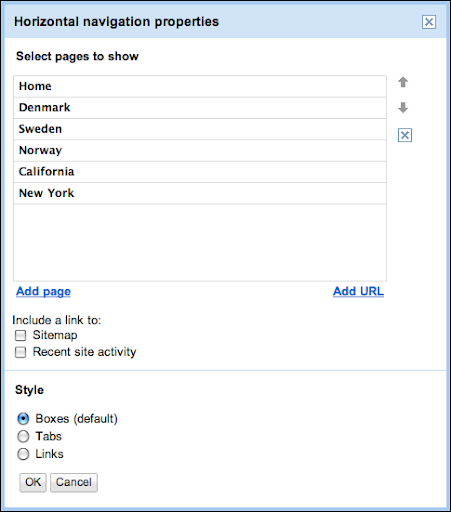
Task: Click empty area of the pages list
Action: (200, 242)
